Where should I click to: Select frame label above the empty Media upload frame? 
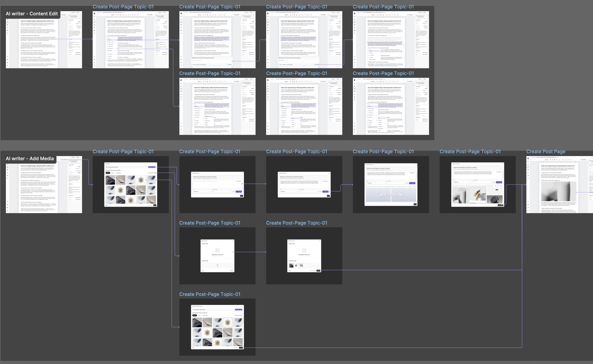[210, 223]
